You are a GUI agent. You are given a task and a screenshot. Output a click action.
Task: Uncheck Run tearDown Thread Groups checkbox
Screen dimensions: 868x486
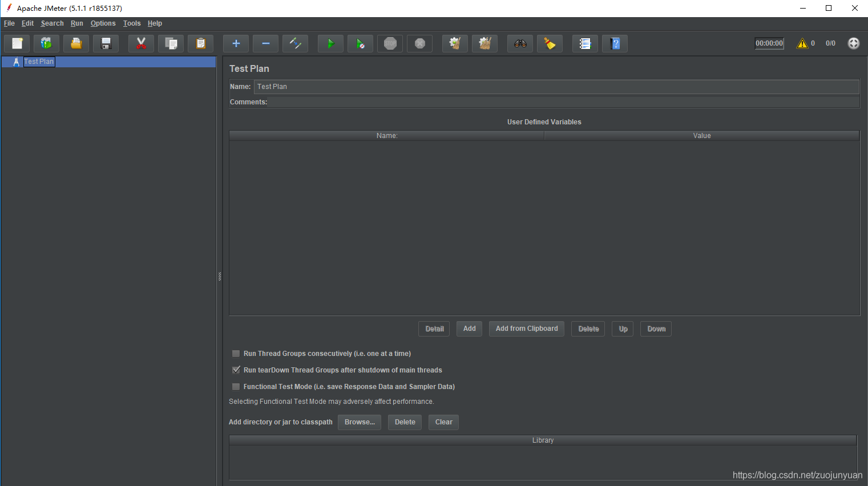click(x=236, y=370)
